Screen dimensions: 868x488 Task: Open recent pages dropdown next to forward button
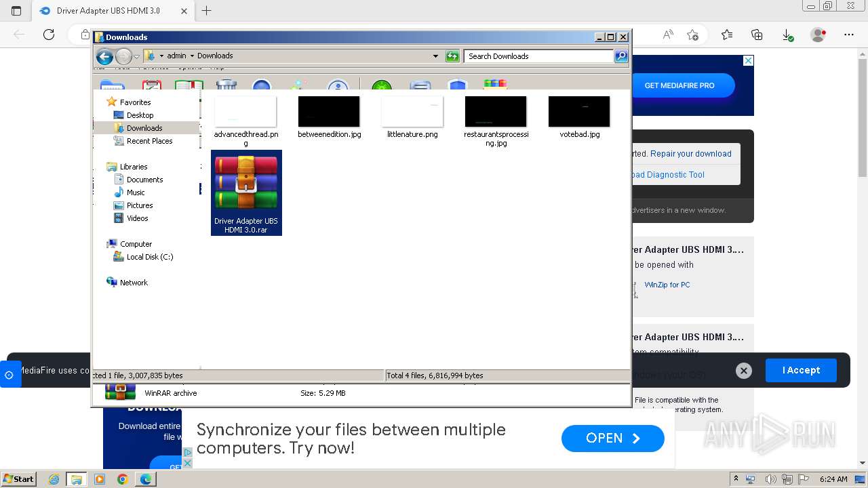(136, 56)
